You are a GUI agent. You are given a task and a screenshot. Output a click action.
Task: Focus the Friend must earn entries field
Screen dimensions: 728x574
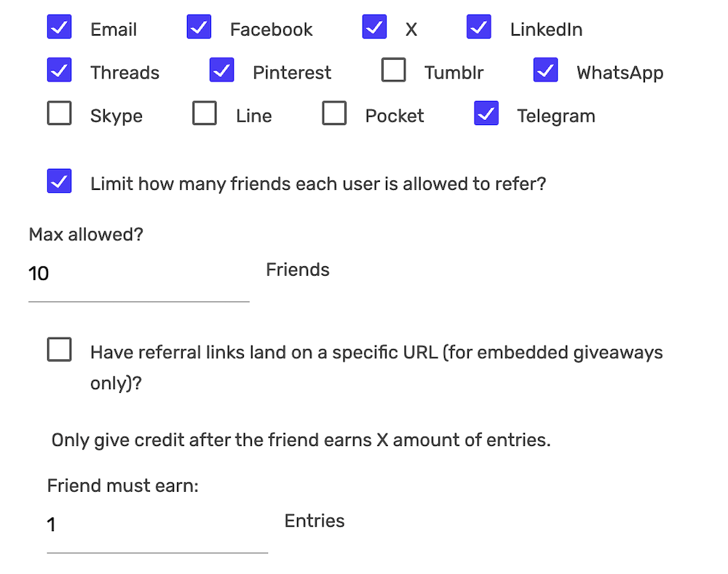coord(157,525)
